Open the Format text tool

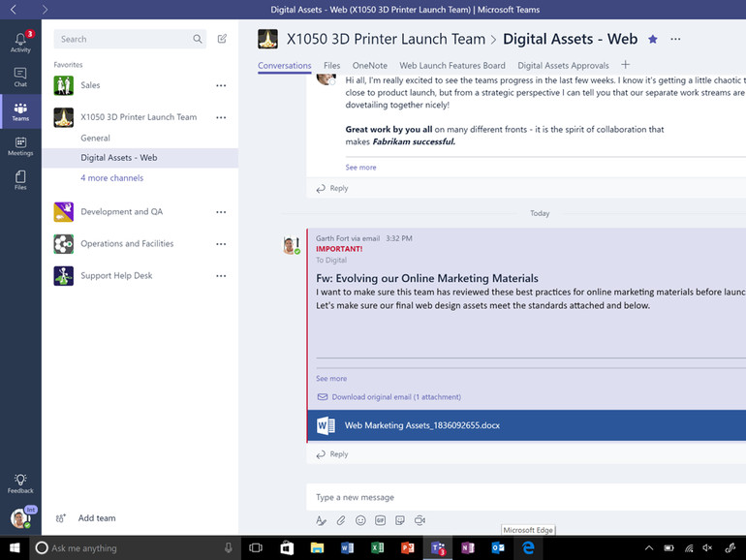(x=321, y=520)
